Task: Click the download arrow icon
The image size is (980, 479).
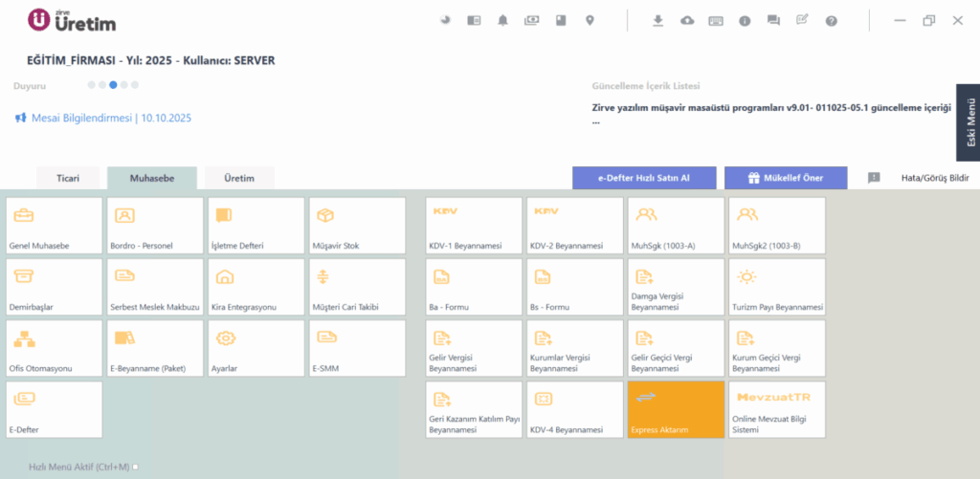Action: click(x=657, y=21)
